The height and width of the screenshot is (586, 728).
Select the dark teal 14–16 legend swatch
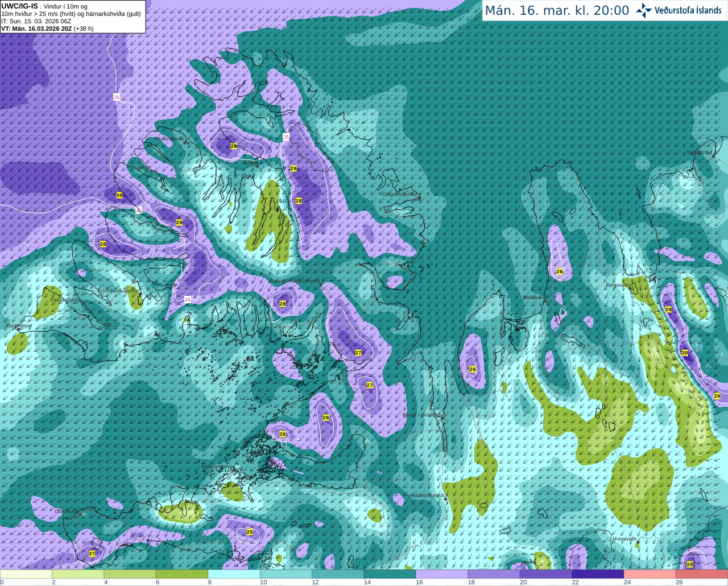pyautogui.click(x=390, y=575)
